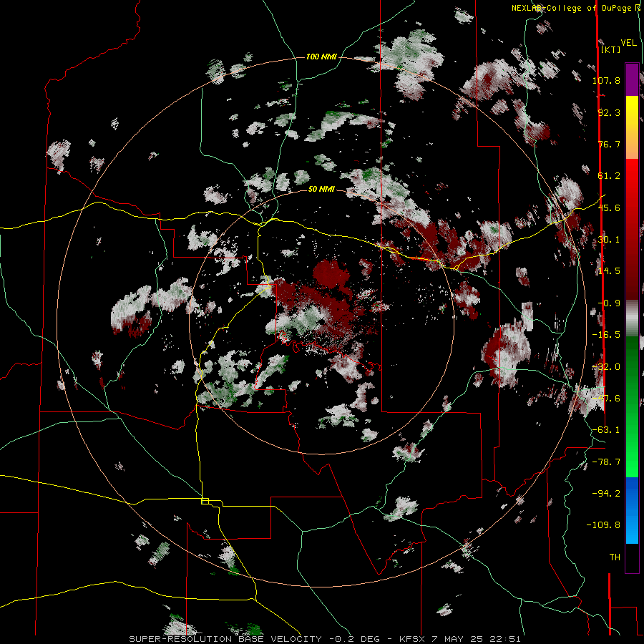The width and height of the screenshot is (644, 644).
Task: Click the 100 NMI range ring label
Action: point(321,57)
